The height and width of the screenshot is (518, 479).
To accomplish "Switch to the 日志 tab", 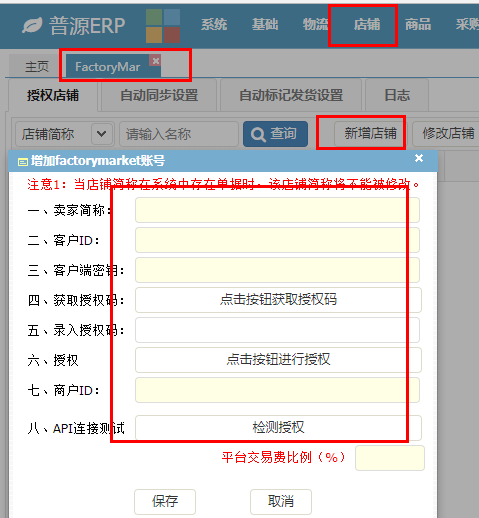I will (397, 95).
